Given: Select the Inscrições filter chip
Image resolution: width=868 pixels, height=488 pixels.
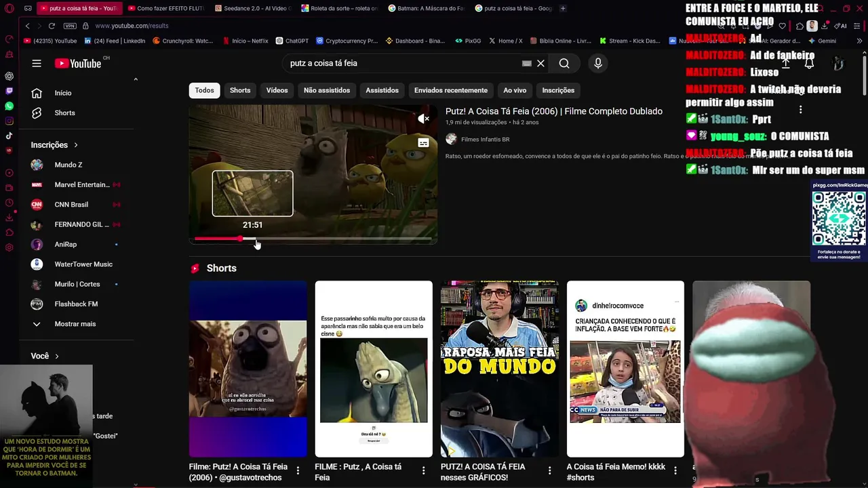Looking at the screenshot, I should pos(558,90).
